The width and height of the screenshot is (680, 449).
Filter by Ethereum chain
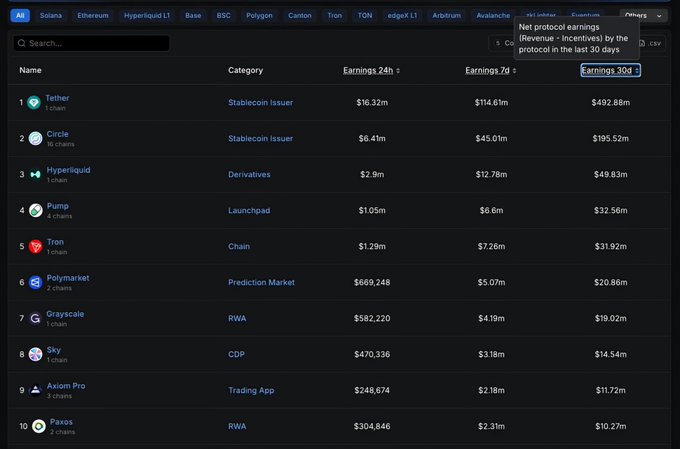[x=93, y=16]
